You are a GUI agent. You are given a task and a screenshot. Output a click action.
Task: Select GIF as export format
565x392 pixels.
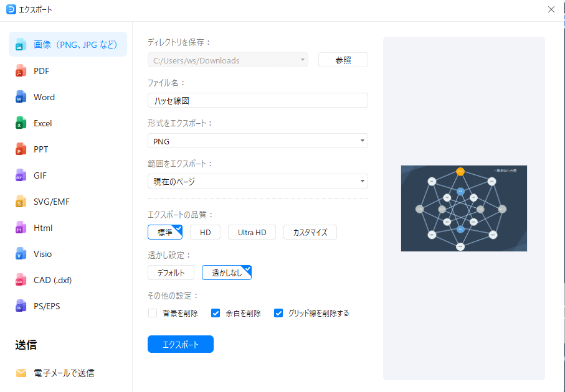[x=39, y=175]
